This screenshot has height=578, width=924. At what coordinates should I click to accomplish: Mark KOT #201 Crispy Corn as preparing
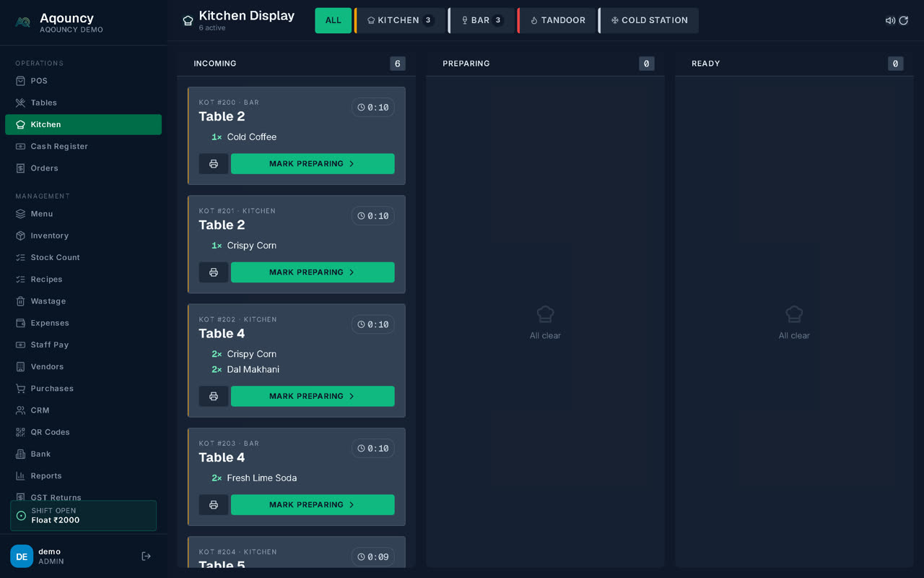[x=313, y=272]
